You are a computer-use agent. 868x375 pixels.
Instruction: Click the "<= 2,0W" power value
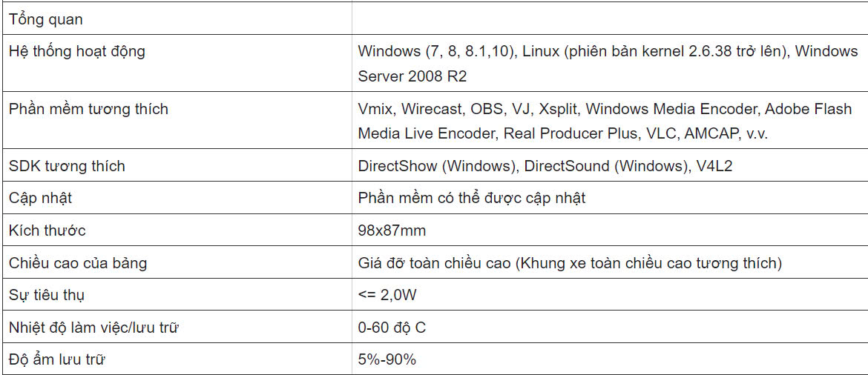(387, 295)
